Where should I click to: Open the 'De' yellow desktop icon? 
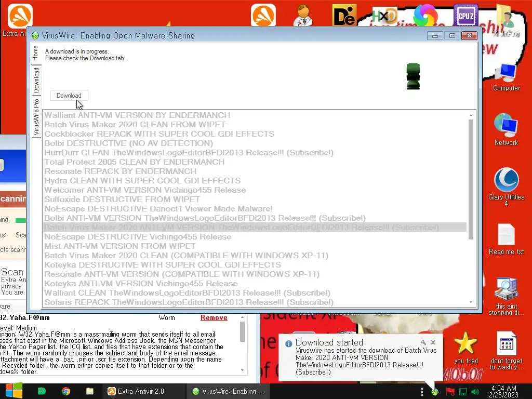click(344, 15)
